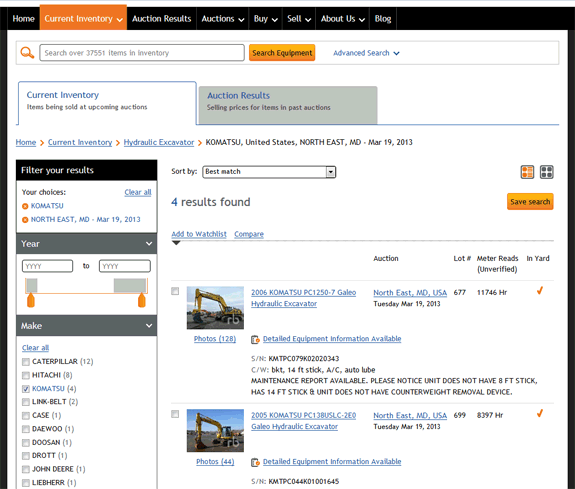This screenshot has height=489, width=575.
Task: Check the JOHN DEERE make filter
Action: click(x=26, y=469)
